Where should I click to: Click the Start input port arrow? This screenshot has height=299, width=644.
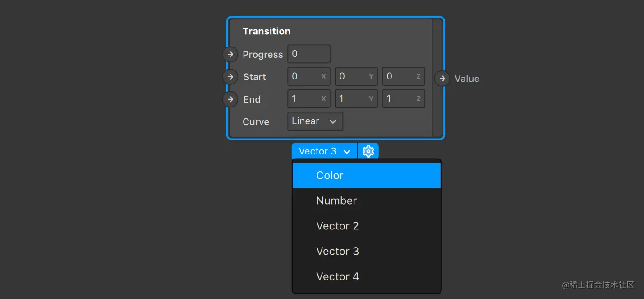230,77
